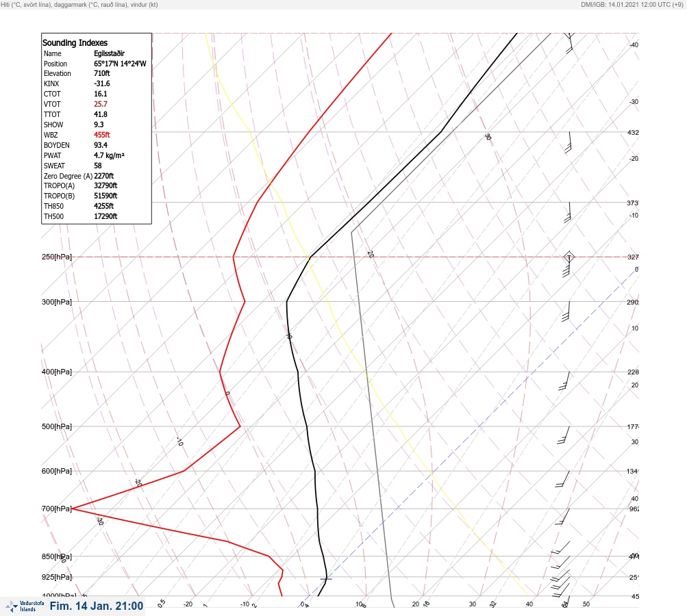Click the '700[hPa]' pressure label
Screen dimensions: 687x616
[x=57, y=509]
